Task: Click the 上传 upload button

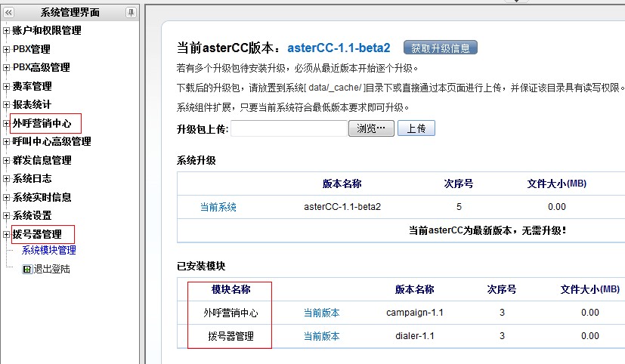Action: 416,128
